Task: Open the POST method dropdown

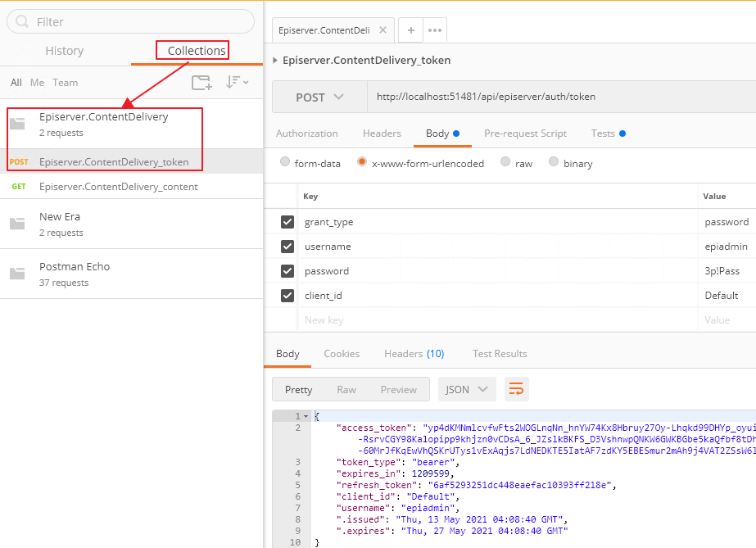Action: 319,97
